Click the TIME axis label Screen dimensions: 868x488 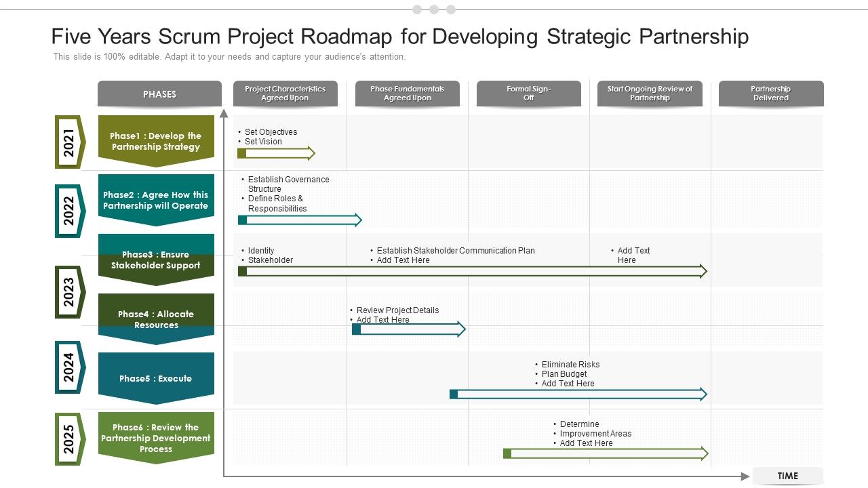point(787,476)
